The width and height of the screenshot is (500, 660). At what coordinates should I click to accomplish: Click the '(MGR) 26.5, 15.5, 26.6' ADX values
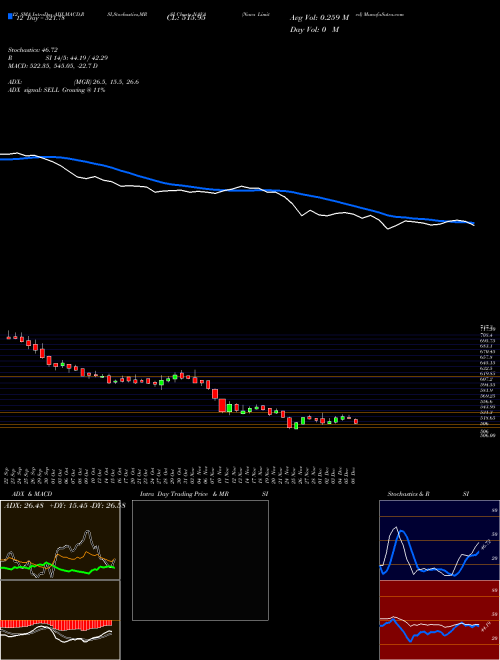click(x=105, y=82)
